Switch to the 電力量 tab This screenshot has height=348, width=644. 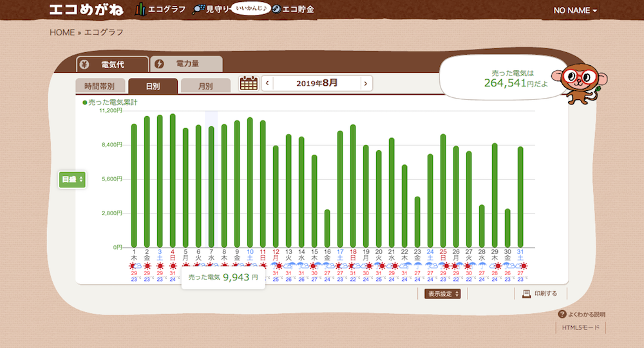coord(187,64)
